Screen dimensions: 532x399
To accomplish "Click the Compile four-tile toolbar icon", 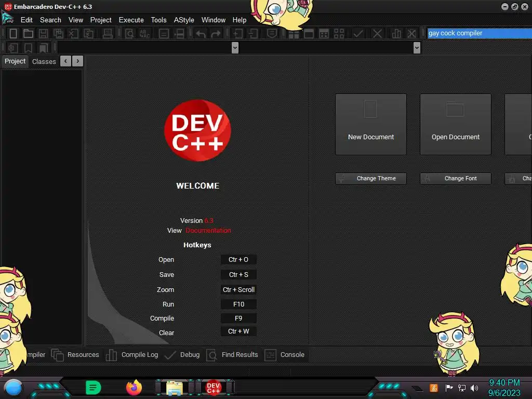I will (x=294, y=33).
